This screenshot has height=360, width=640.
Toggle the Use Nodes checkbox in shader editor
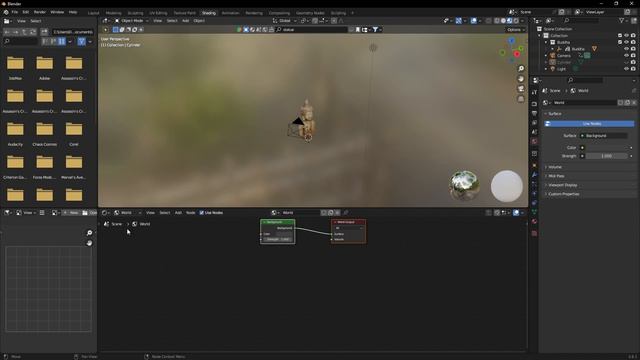202,213
